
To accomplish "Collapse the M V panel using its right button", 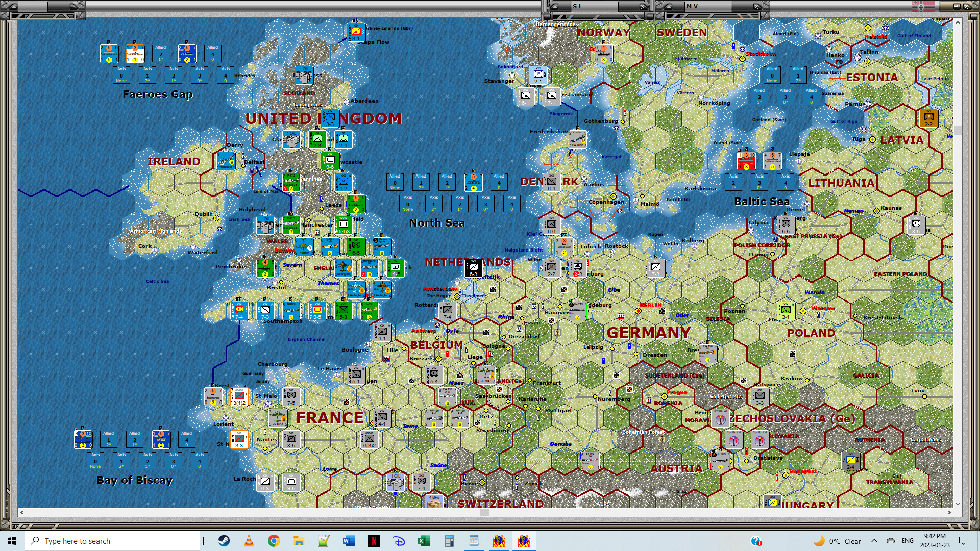I will 757,6.
